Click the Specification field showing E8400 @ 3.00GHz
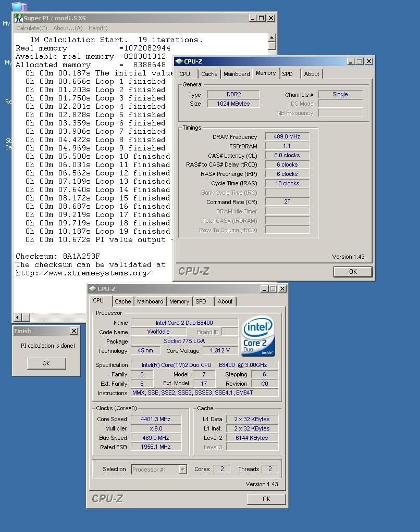 click(205, 365)
